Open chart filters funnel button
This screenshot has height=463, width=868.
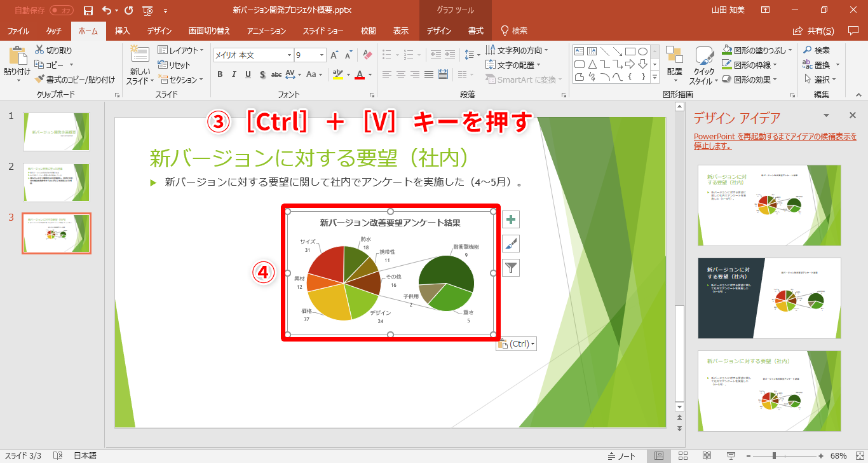click(511, 268)
